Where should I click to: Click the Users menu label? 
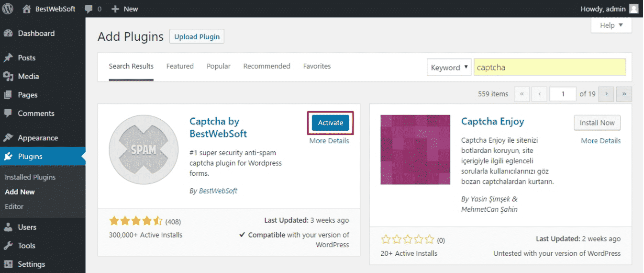27,227
